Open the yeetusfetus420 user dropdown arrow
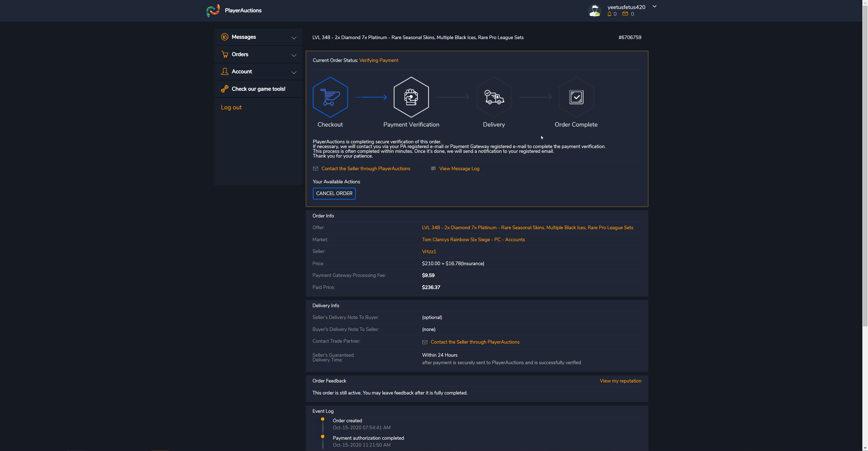This screenshot has height=451, width=868. pyautogui.click(x=654, y=6)
